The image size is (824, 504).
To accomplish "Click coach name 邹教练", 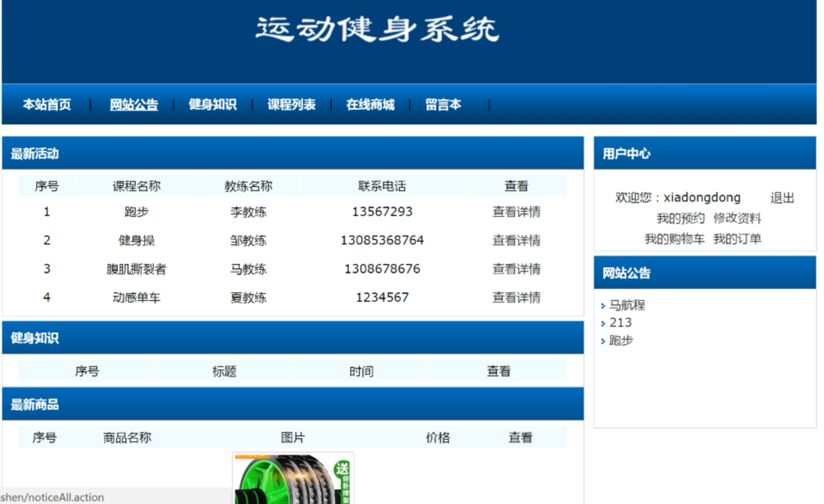I will (x=248, y=241).
